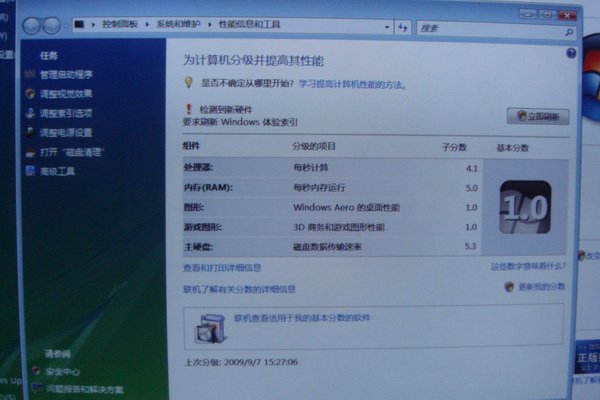Viewport: 600px width, 400px height.
Task: Click the shield icon beside 安全中心
Action: pyautogui.click(x=36, y=371)
